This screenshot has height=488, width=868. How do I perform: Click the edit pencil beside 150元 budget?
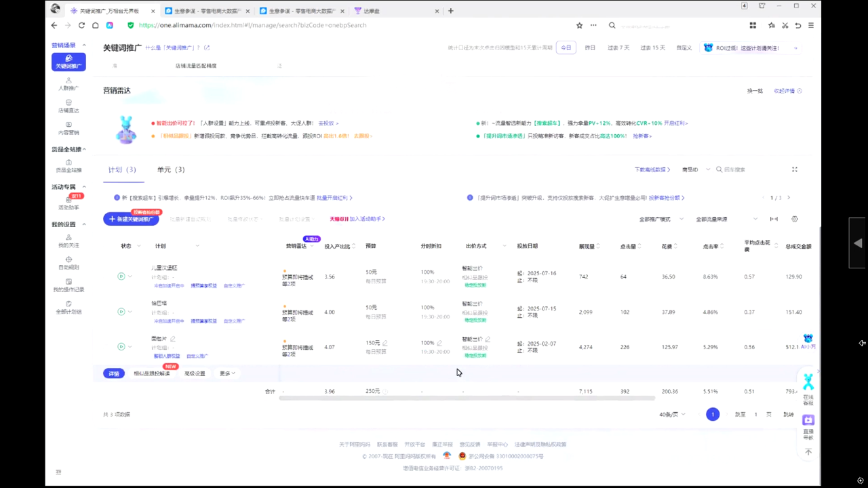[385, 343]
